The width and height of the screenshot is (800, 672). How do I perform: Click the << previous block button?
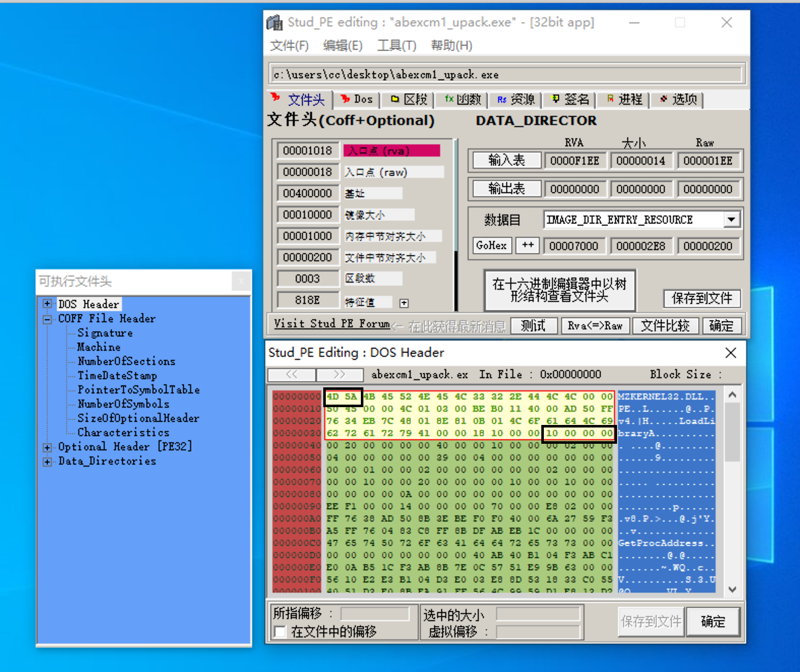click(292, 375)
